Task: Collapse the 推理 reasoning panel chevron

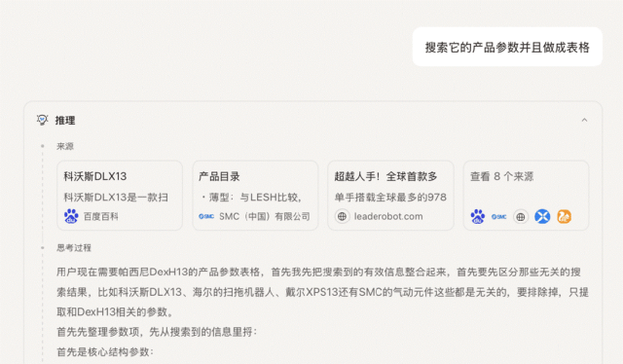Action: (x=584, y=120)
